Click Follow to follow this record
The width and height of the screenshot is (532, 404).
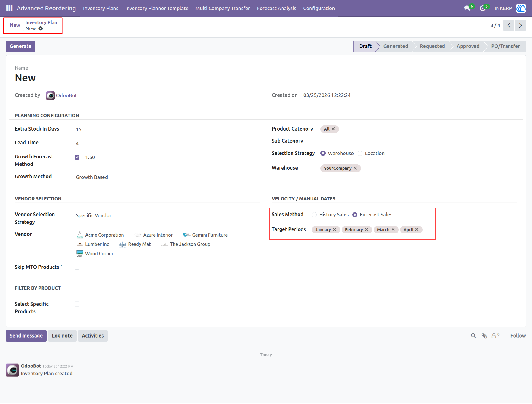[x=518, y=336]
